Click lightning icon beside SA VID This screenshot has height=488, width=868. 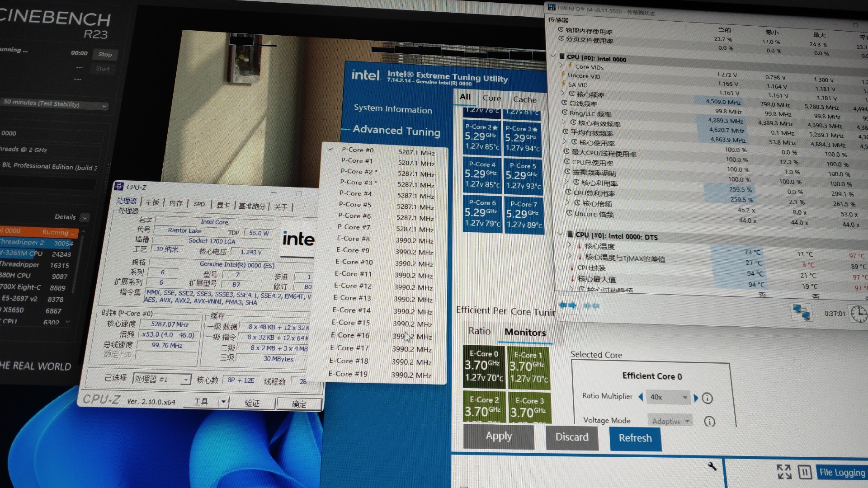(x=563, y=84)
